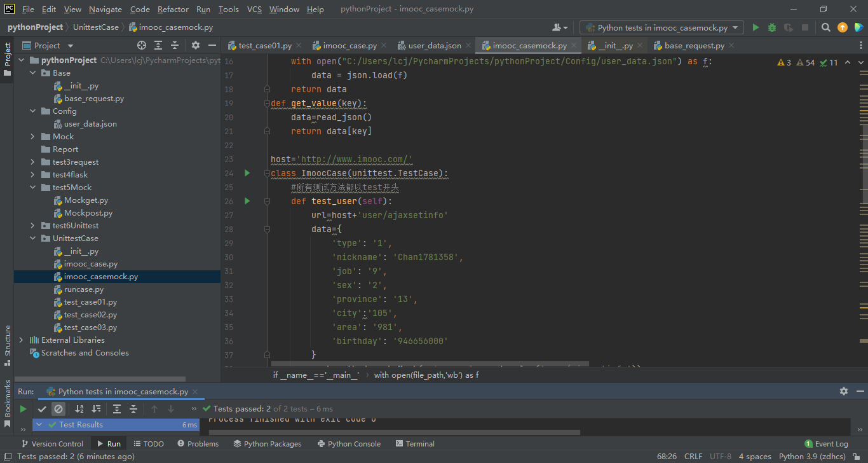Select runcase.py in project tree
This screenshot has width=868, height=463.
[x=84, y=289]
